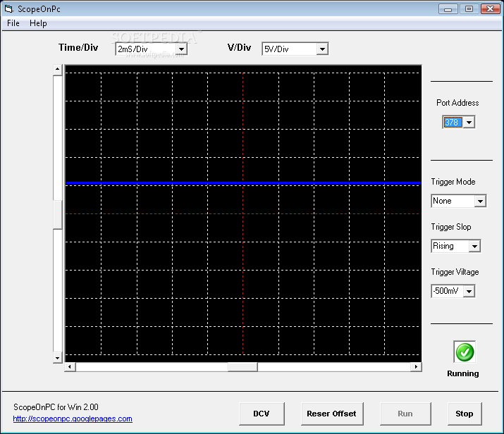Click the Run button
This screenshot has width=504, height=434.
tap(405, 414)
